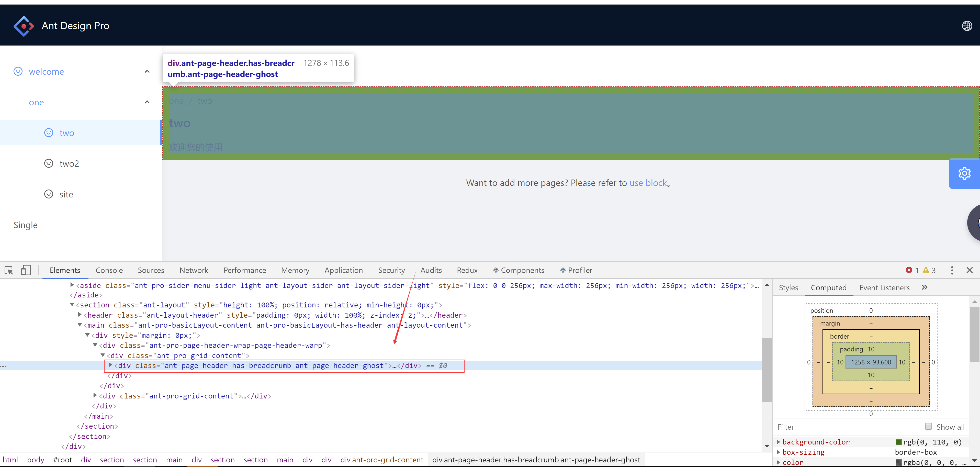Collapse the welcome sidebar menu
This screenshot has width=980, height=467.
coord(147,72)
